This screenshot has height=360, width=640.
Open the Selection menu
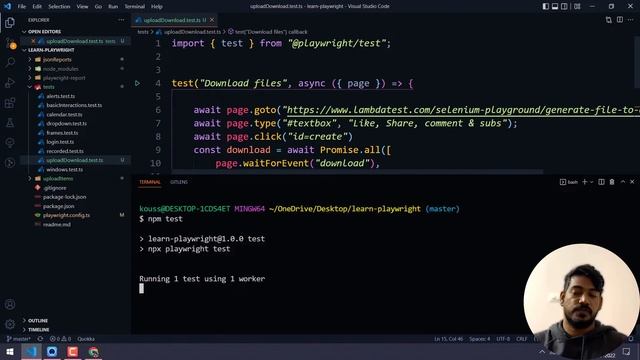pos(59,7)
